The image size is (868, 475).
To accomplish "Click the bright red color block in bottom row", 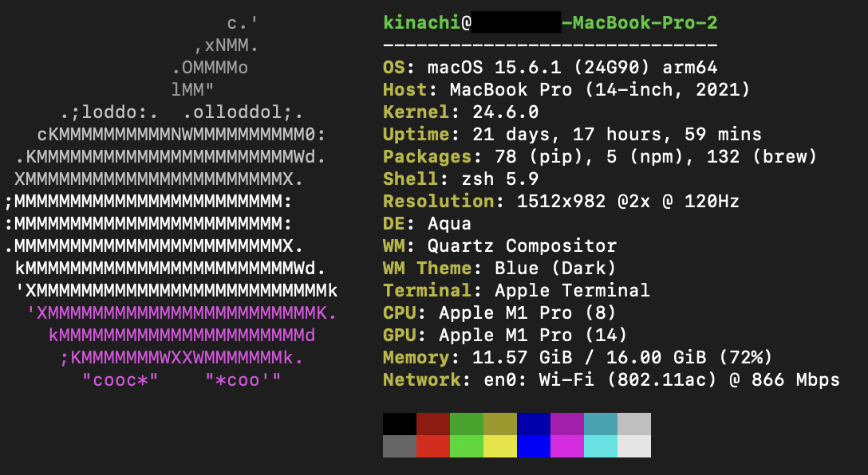I will click(x=433, y=446).
